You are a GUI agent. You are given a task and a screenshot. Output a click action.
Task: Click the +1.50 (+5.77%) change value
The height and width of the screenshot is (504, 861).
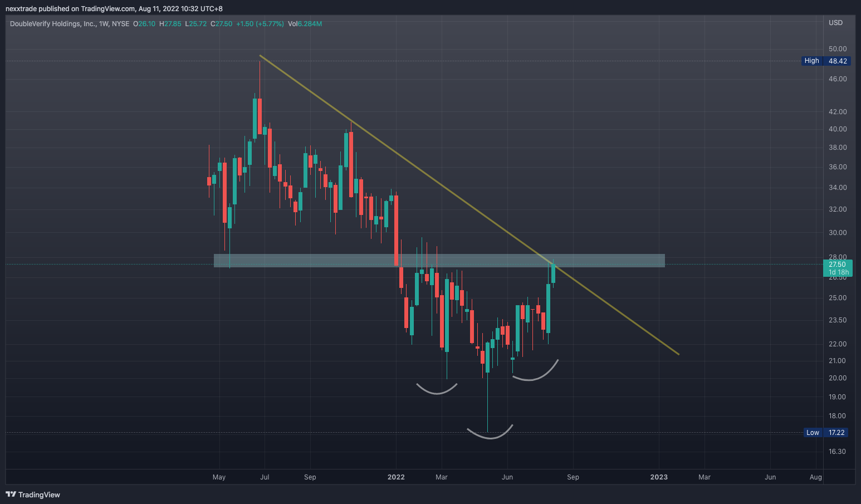coord(260,24)
